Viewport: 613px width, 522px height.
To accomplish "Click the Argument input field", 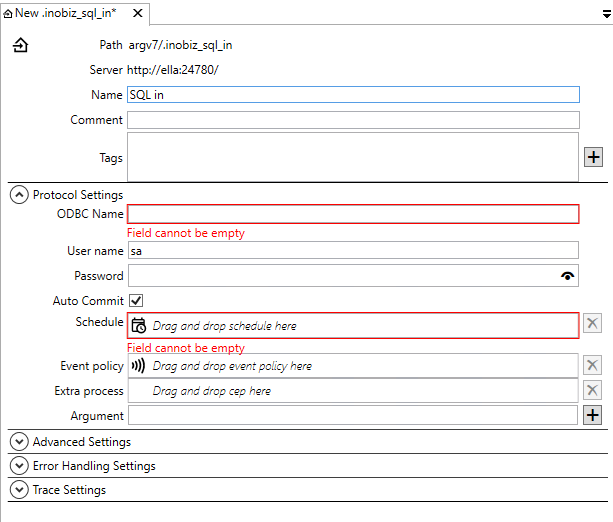I will coord(353,415).
